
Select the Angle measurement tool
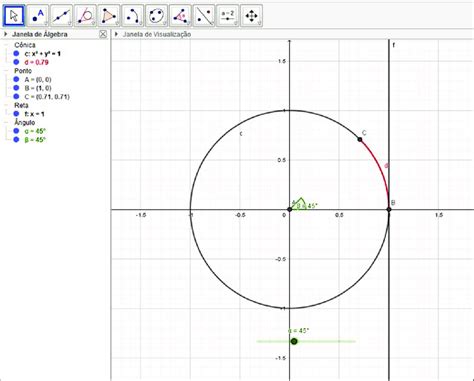180,16
